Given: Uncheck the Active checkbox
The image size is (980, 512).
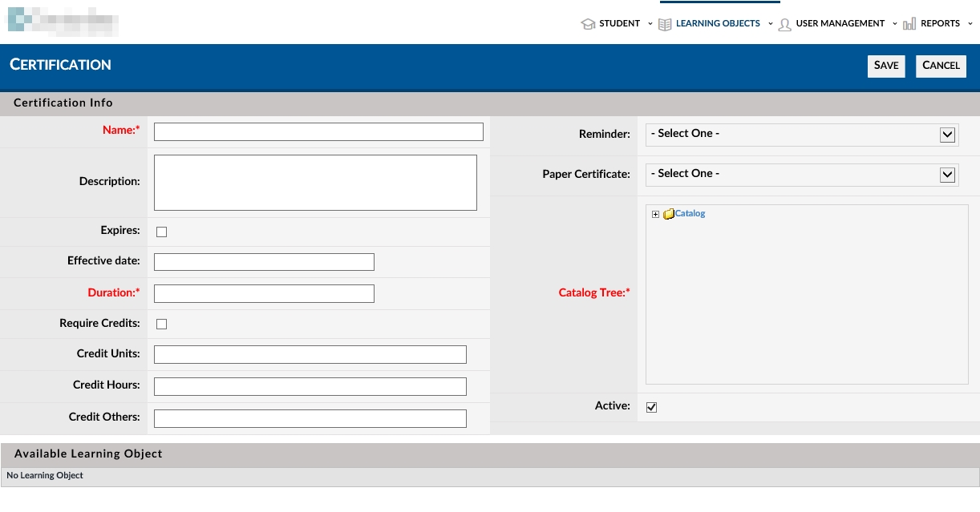Looking at the screenshot, I should click(651, 407).
